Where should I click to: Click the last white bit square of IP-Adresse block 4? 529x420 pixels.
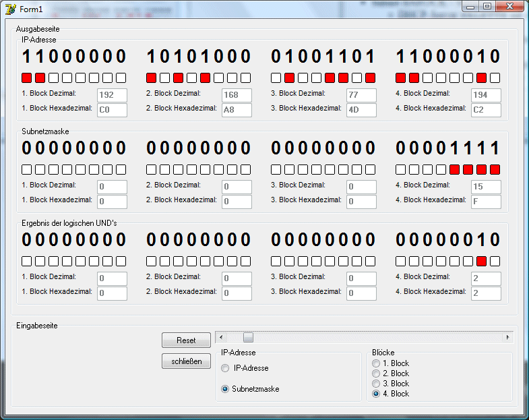pyautogui.click(x=495, y=78)
